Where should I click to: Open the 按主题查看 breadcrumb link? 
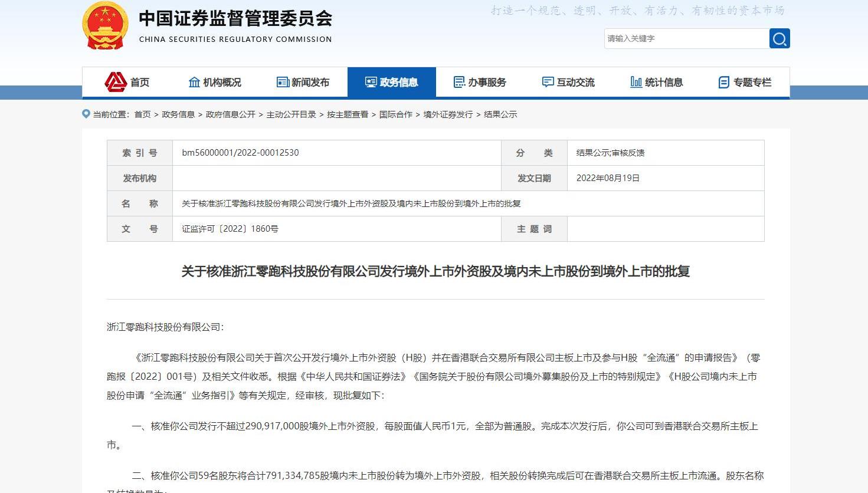click(348, 114)
